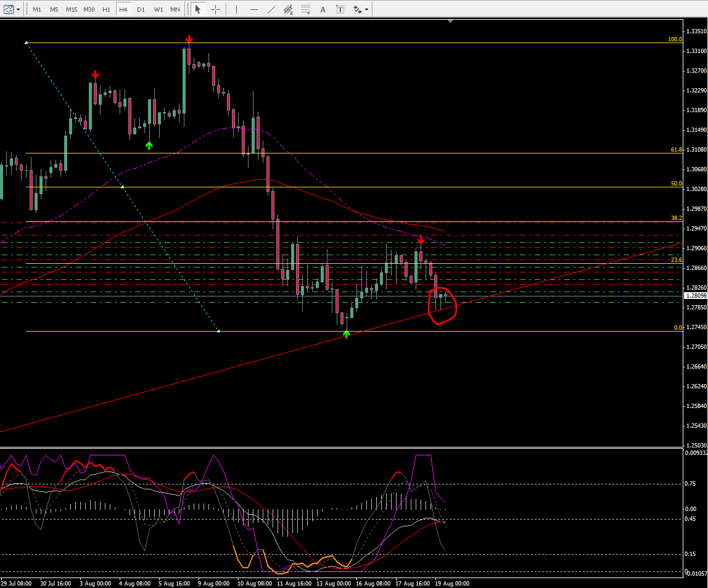Image resolution: width=708 pixels, height=588 pixels.
Task: Click the red down arrow at chart top
Action: 189,39
